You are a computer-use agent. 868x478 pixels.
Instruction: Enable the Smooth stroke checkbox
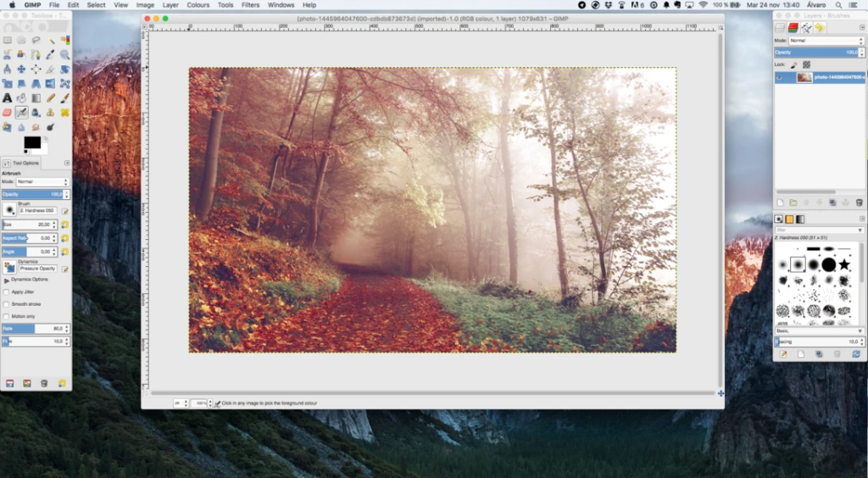(x=6, y=303)
